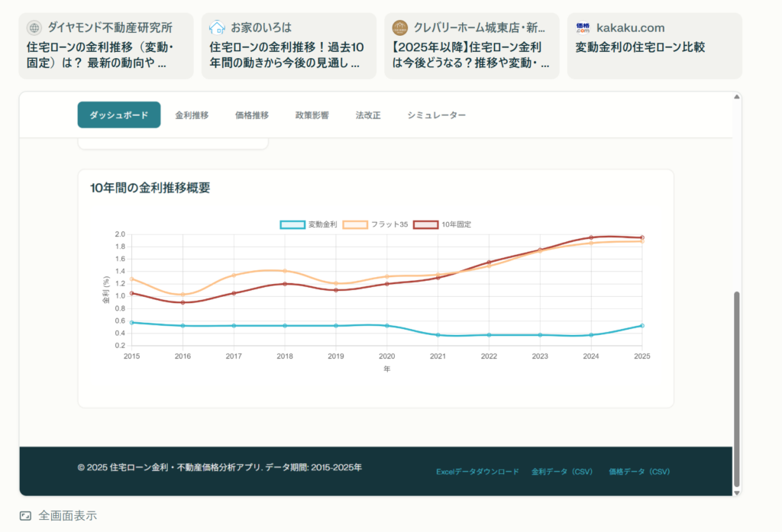Click the 2025 変動金利 data point on chart
This screenshot has width=782, height=532.
tap(642, 326)
